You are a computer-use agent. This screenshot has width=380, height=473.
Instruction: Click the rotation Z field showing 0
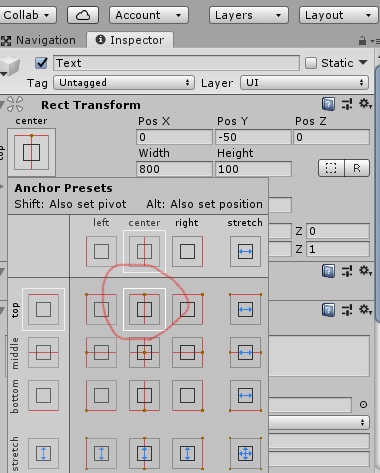[x=338, y=231]
